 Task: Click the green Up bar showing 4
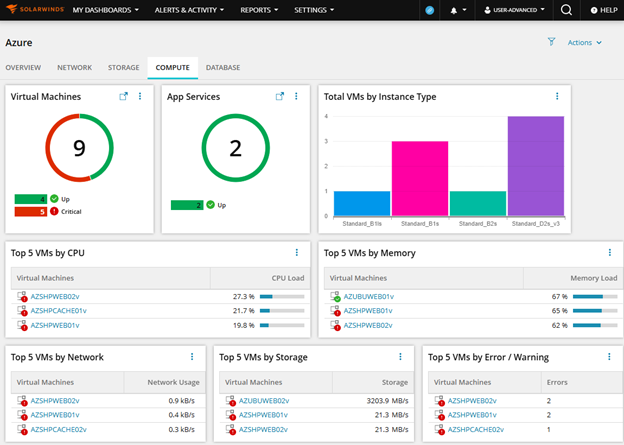tap(31, 199)
